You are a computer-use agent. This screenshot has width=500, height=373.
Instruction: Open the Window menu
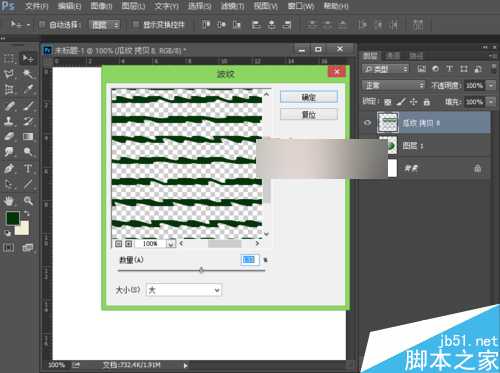tap(301, 6)
